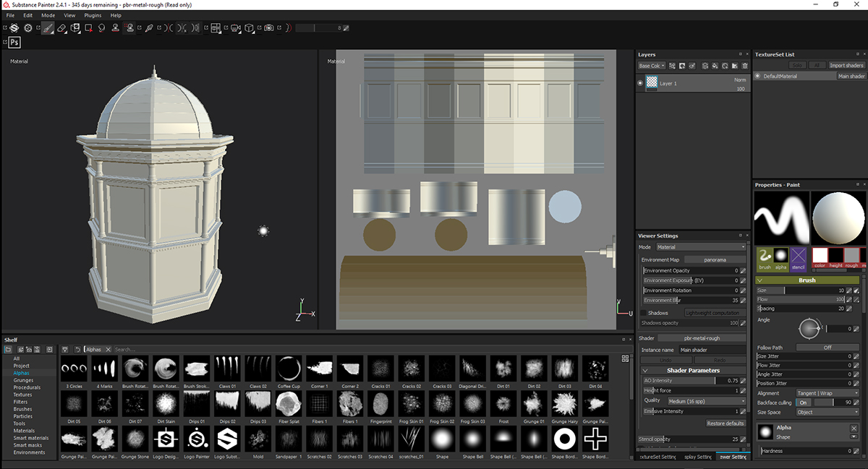Enable the Shadows checkbox

(x=644, y=313)
